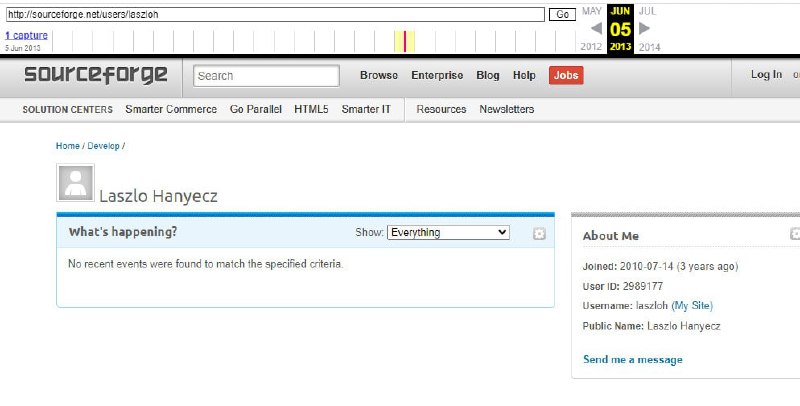800x406 pixels.
Task: Open Smarter Commerce solution center
Action: click(171, 109)
